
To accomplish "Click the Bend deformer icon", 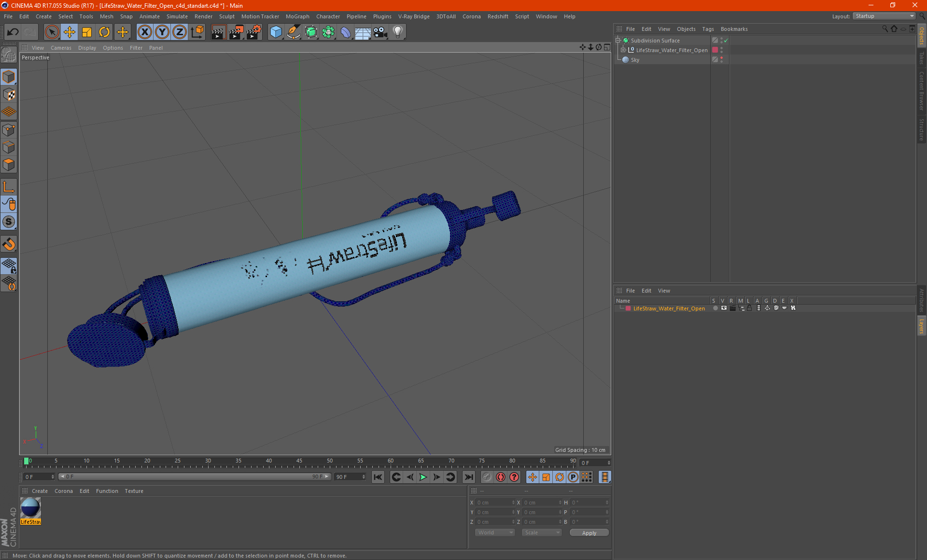I will [x=346, y=32].
